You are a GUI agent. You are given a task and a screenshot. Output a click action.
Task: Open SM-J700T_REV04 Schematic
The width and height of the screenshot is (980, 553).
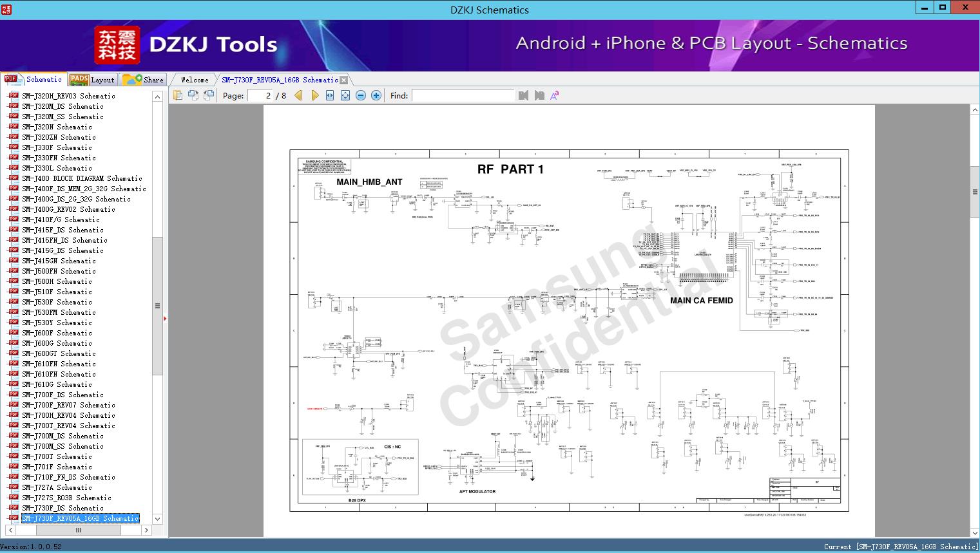(68, 426)
